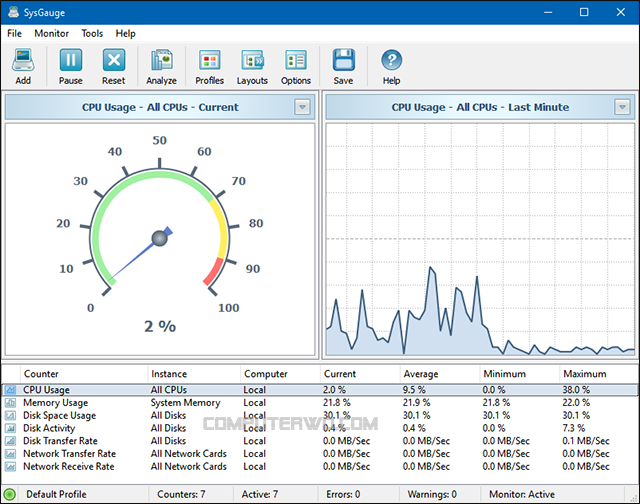Click the CPU Usage row icon

pos(10,390)
